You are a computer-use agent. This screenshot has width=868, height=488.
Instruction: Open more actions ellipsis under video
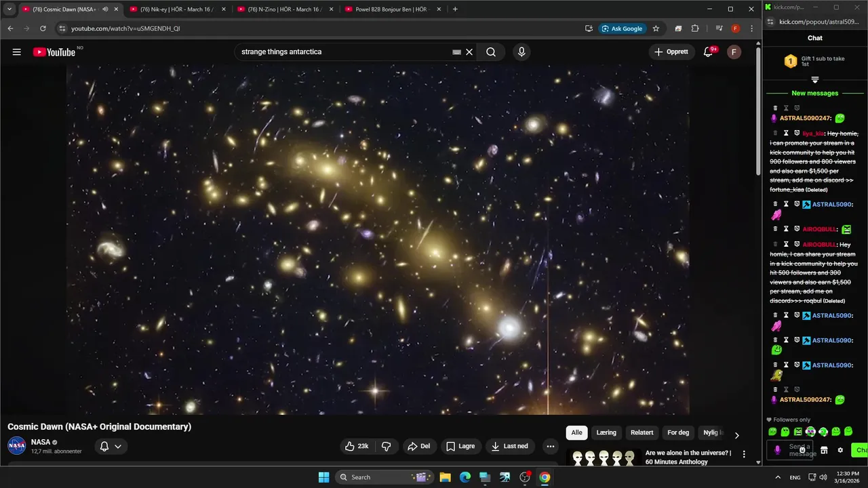click(551, 446)
